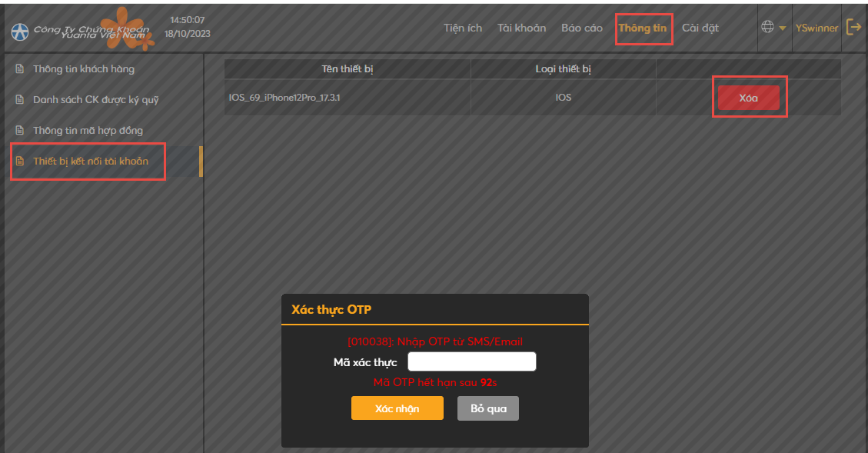The height and width of the screenshot is (453, 868).
Task: Expand the language dropdown arrow
Action: click(x=782, y=28)
